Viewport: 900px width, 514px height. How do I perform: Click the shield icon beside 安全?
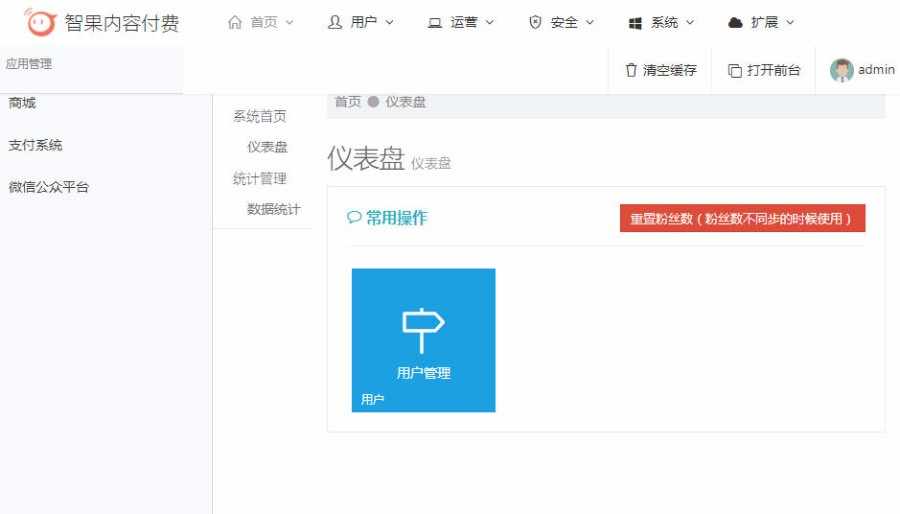pos(535,22)
